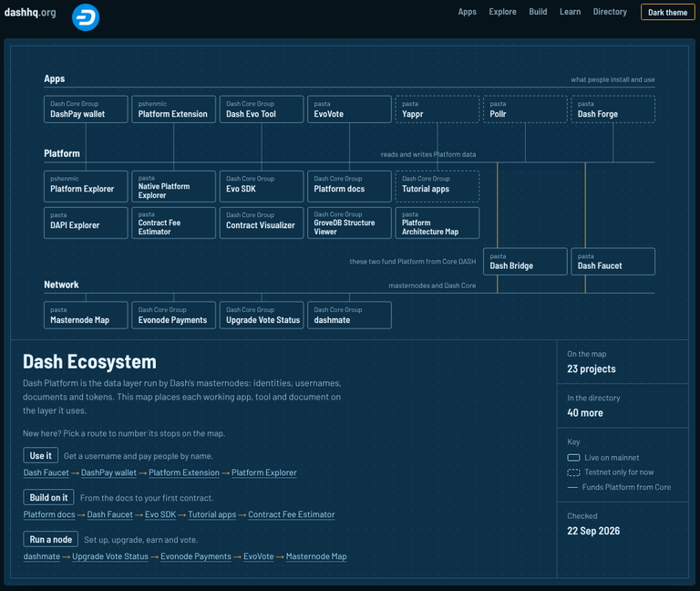
Task: Open the Evo SDK map card
Action: coord(262,186)
